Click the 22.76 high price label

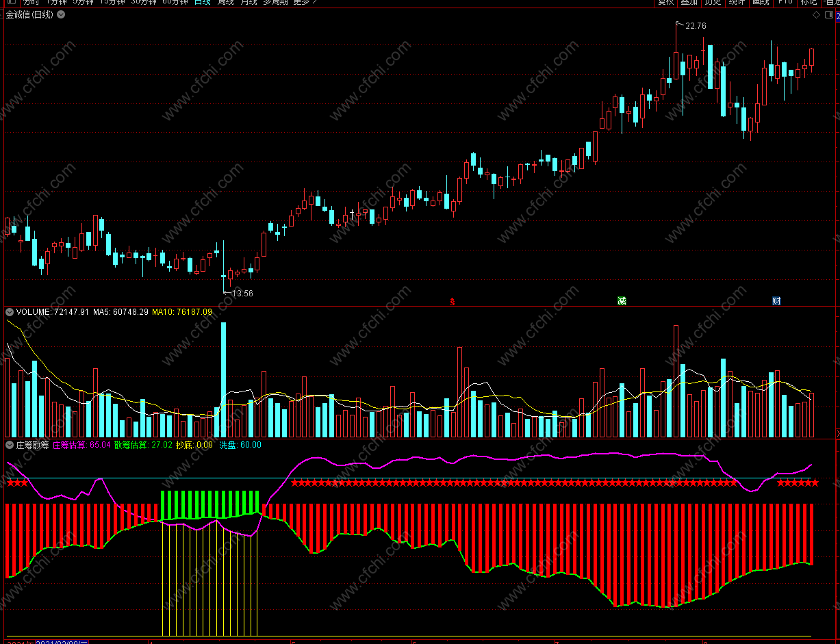tap(696, 26)
